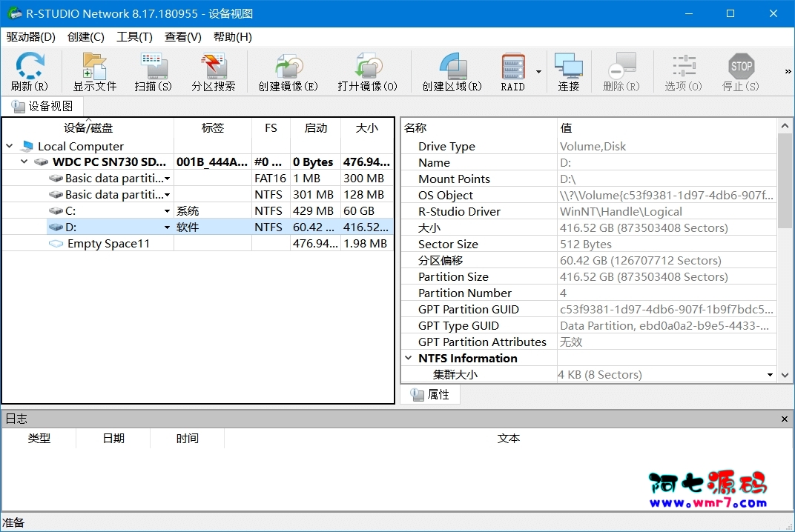Open the Help (帮助) menu
Screen dimensions: 795x532
(x=233, y=37)
